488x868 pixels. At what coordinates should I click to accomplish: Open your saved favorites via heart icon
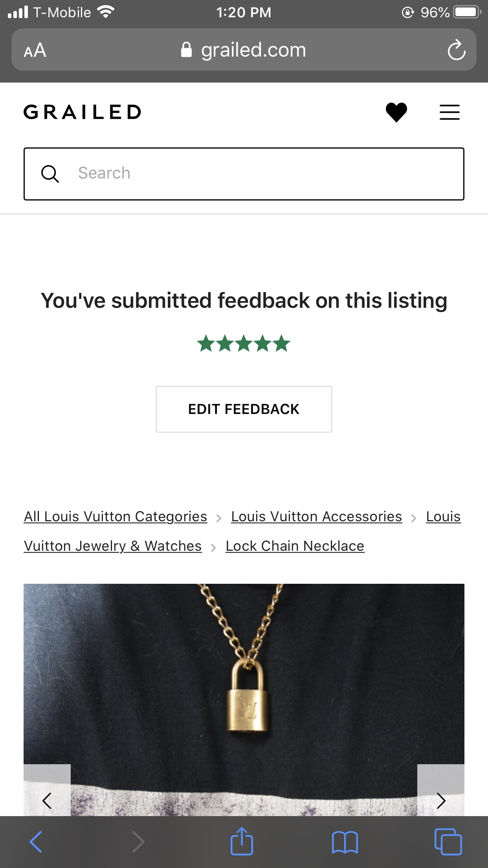coord(396,112)
